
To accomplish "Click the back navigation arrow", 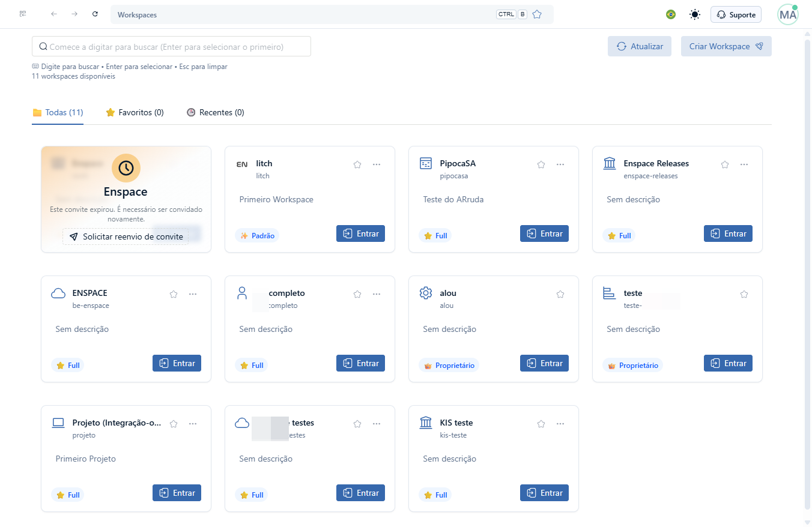I will tap(54, 14).
